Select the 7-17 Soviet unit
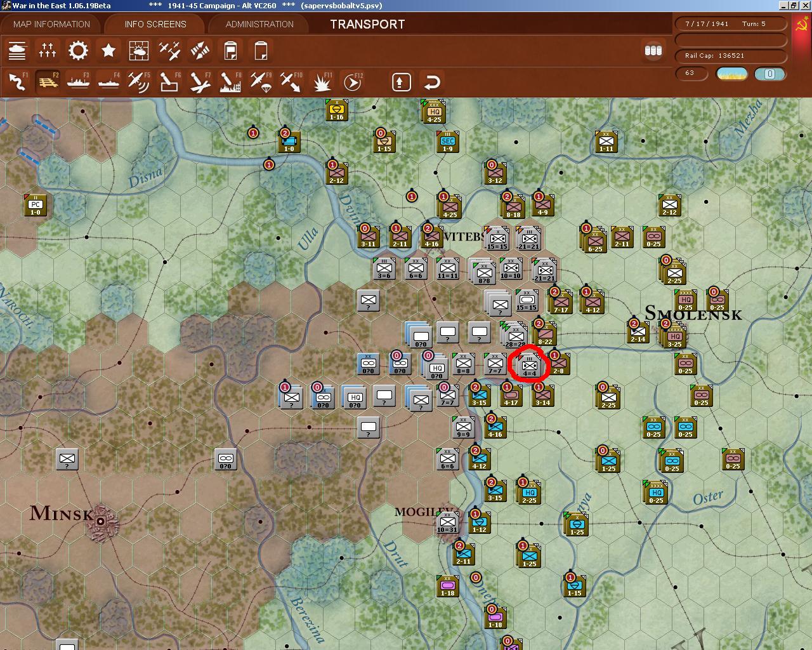812x650 pixels. [561, 302]
